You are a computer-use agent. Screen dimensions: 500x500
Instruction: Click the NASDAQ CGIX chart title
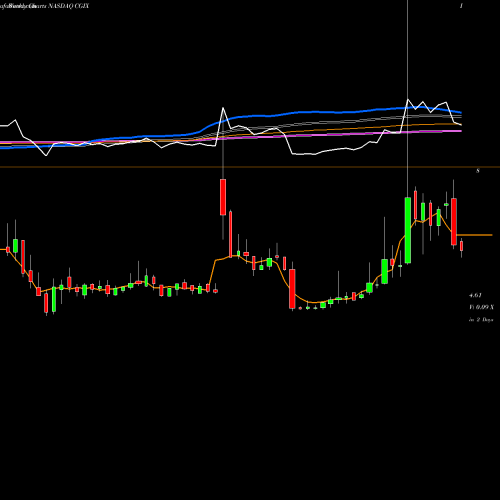(68, 6)
